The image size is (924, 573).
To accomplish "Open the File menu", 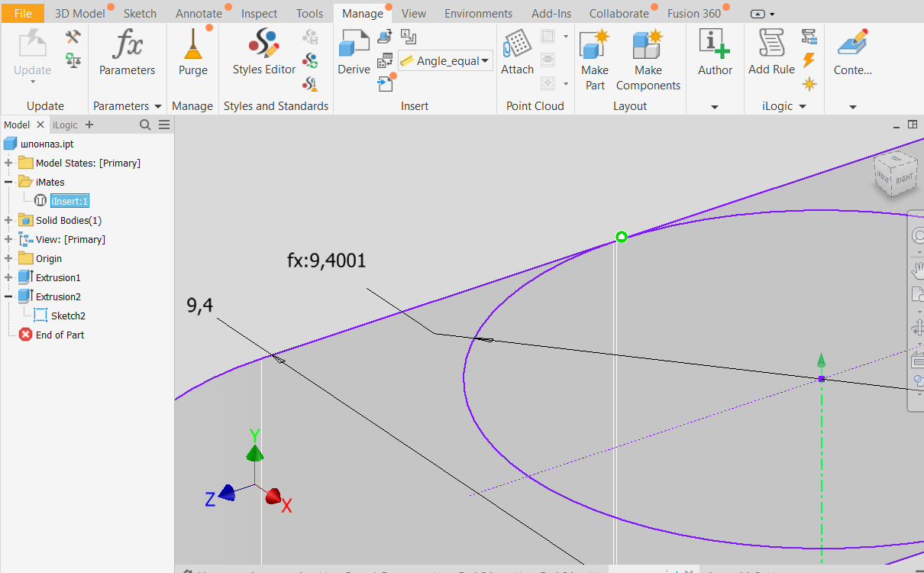I will tap(22, 12).
